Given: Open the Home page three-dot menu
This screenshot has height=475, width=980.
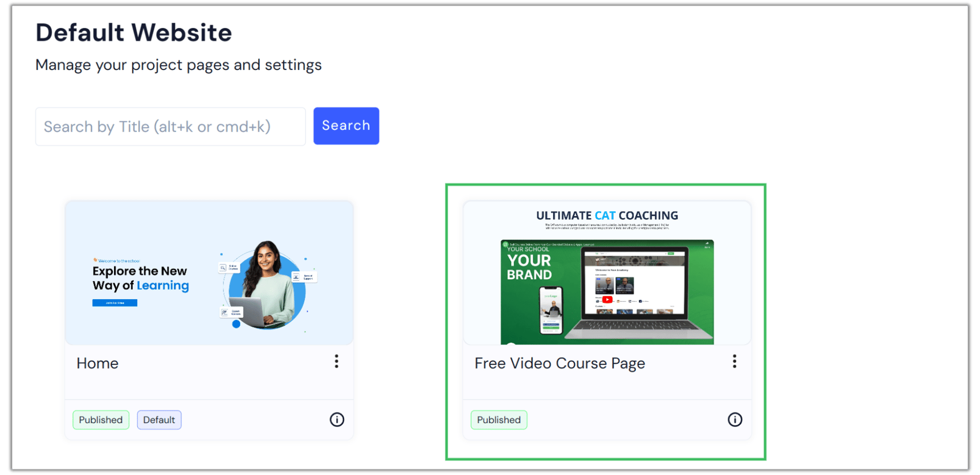Looking at the screenshot, I should point(336,362).
